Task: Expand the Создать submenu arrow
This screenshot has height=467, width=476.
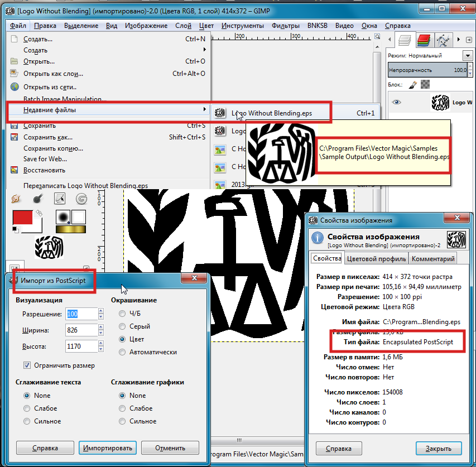Action: click(x=205, y=50)
